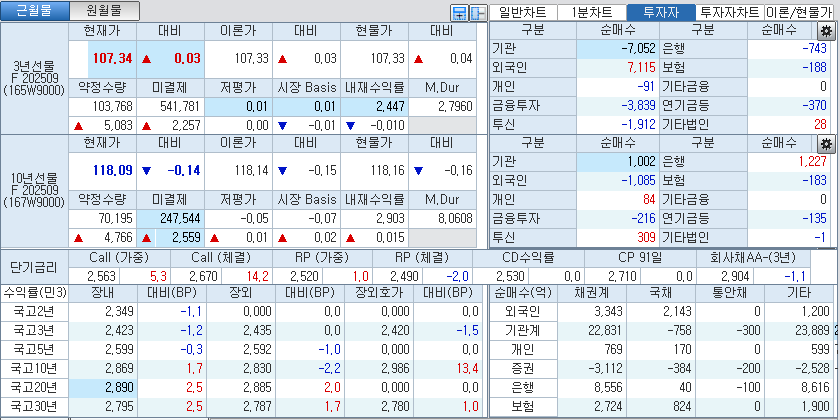The width and height of the screenshot is (840, 420).
Task: Click the 순매수(억) table header
Action: (x=524, y=293)
